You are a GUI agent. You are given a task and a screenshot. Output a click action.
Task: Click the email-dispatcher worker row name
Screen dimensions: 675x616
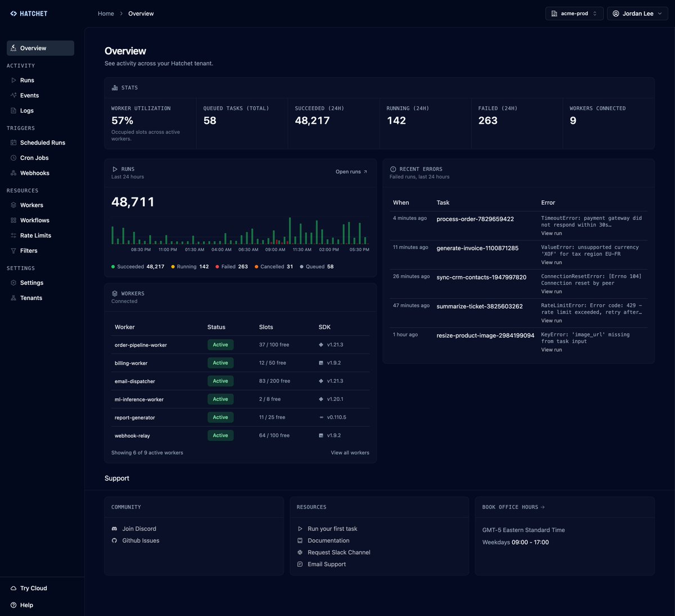pos(135,381)
